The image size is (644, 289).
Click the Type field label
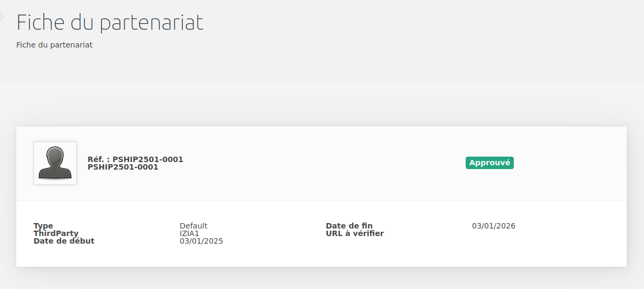(44, 226)
